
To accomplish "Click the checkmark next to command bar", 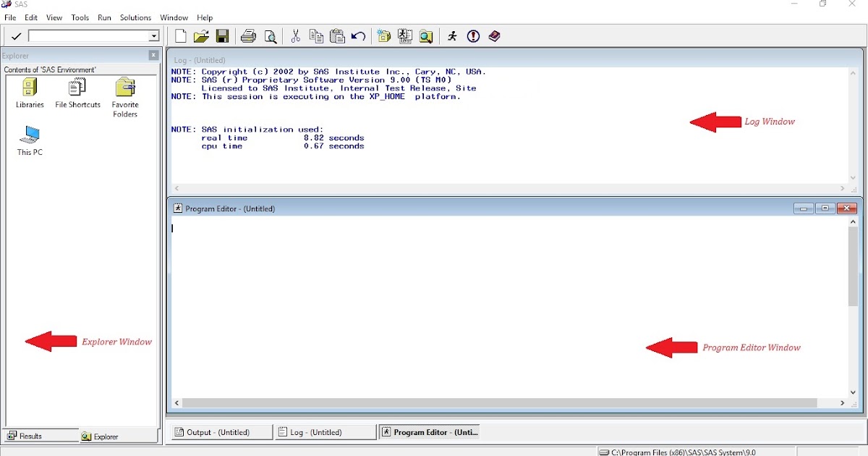I will tap(16, 35).
